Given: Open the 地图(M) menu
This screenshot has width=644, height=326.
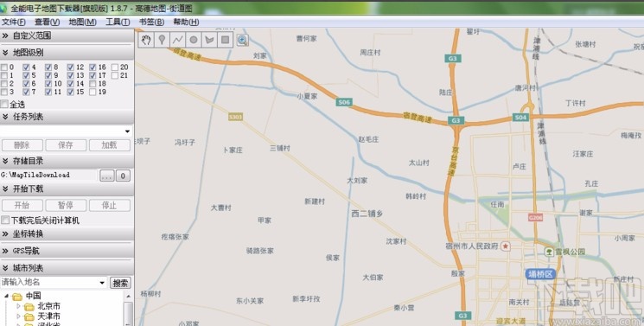Looking at the screenshot, I should coord(83,22).
